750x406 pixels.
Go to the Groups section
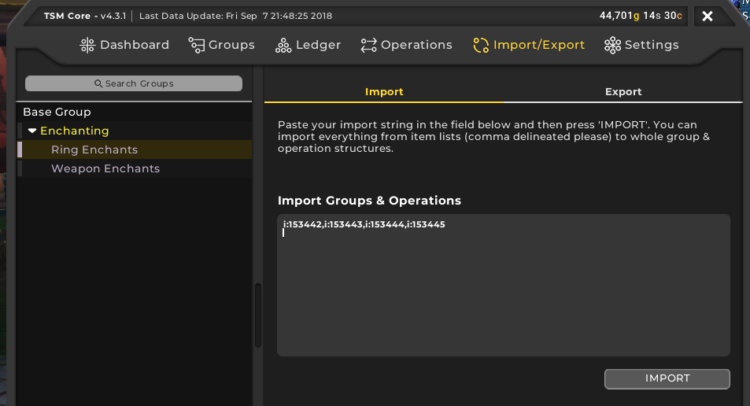221,45
